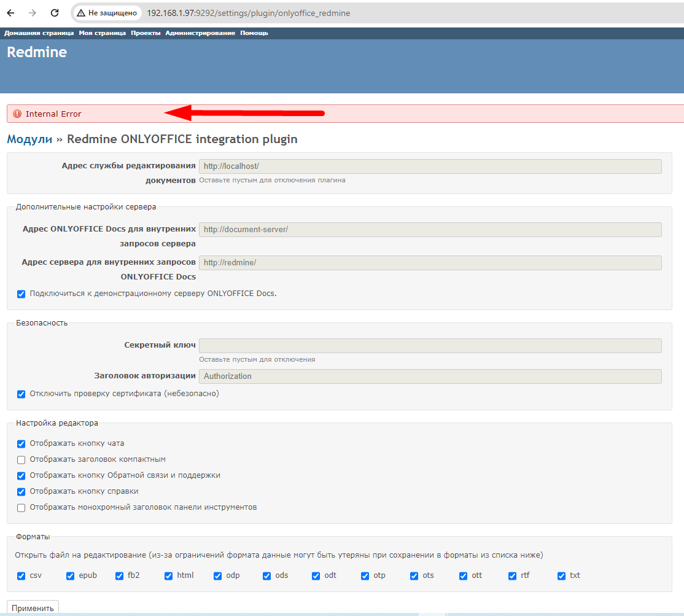Uncheck the otp format checkbox
Viewport: 684px width, 616px height.
(x=365, y=576)
